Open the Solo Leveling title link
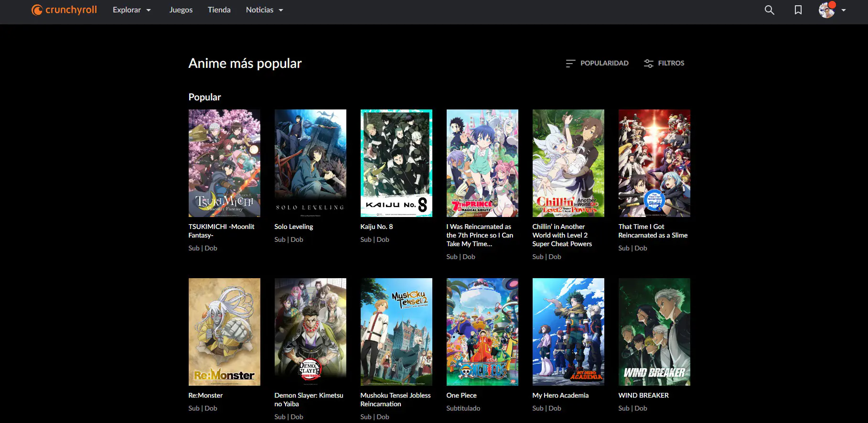 [294, 227]
